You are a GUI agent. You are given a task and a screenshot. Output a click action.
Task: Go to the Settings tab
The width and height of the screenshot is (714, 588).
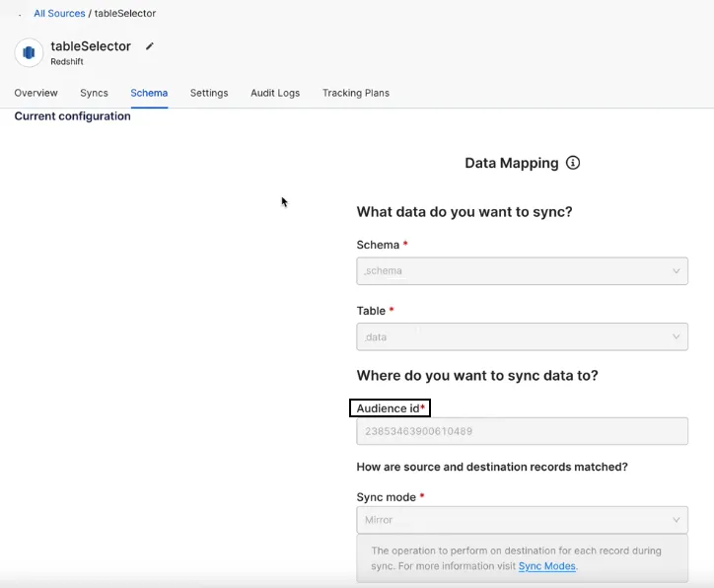(x=209, y=93)
